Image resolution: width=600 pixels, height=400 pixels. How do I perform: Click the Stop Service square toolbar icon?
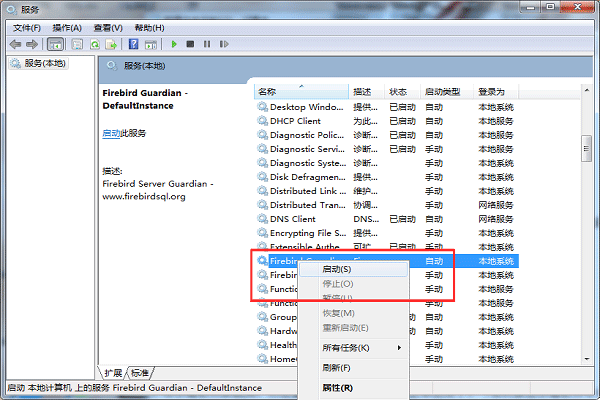190,45
